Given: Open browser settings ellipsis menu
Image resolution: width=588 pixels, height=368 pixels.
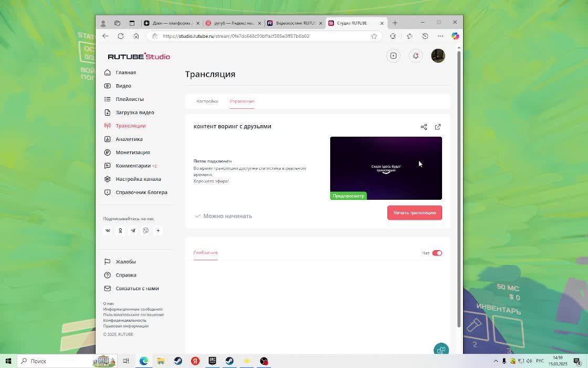Looking at the screenshot, I should coord(440,36).
